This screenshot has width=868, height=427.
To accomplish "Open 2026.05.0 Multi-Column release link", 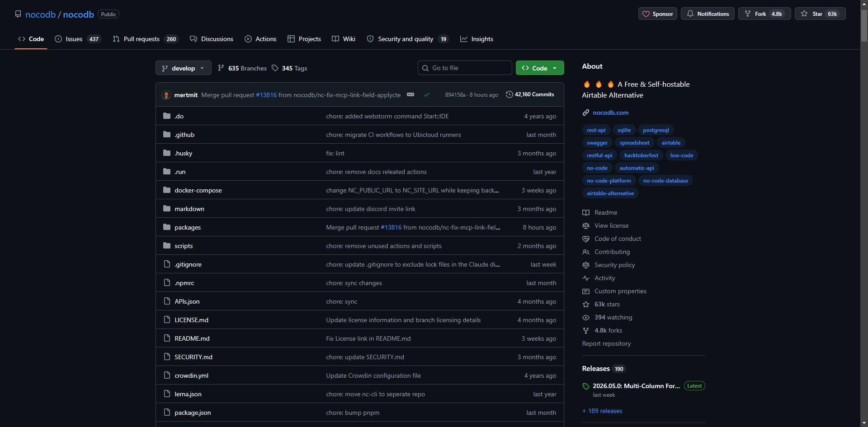I will (636, 386).
